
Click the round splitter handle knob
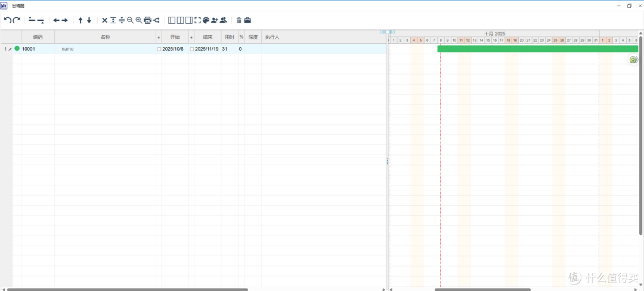(x=388, y=32)
